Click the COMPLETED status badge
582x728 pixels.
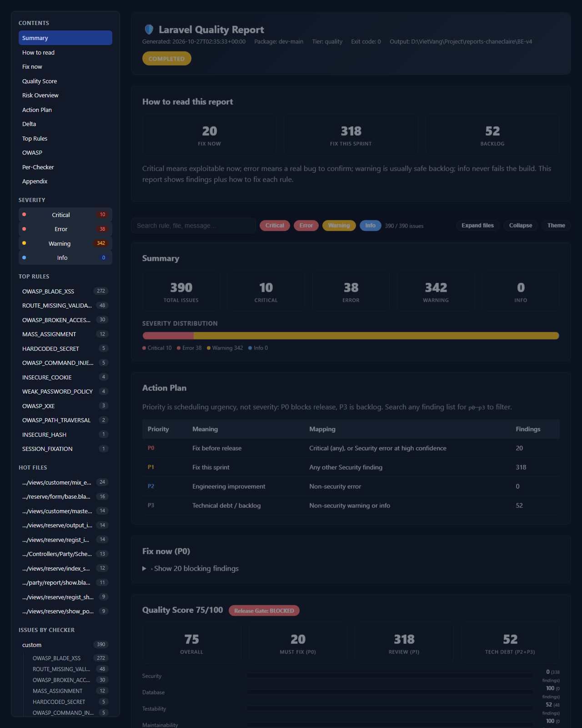167,59
